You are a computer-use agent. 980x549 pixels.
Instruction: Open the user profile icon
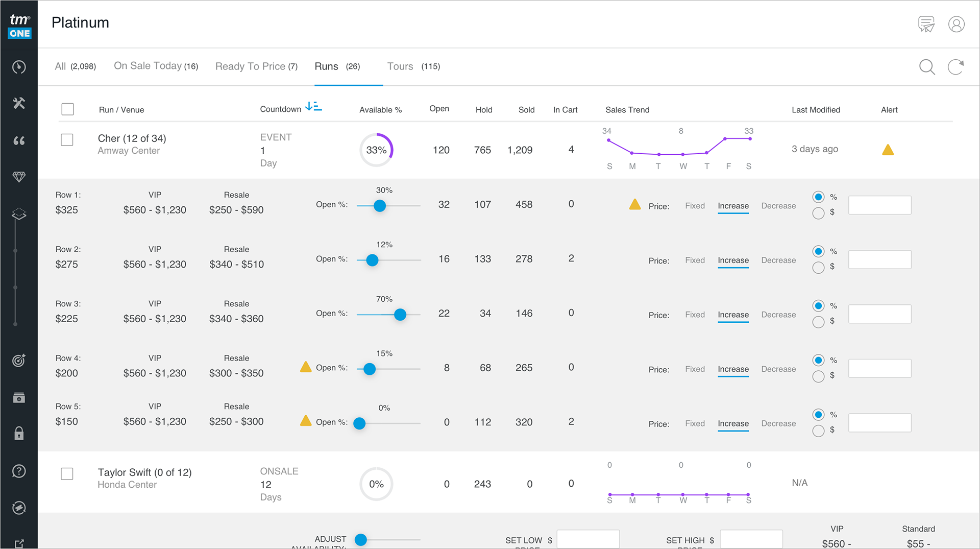(957, 24)
